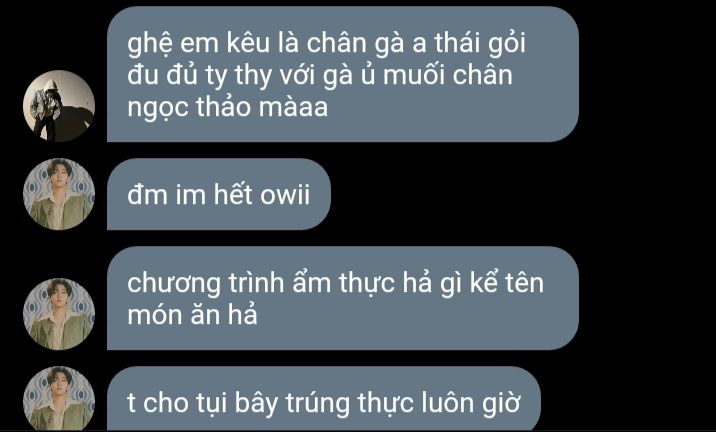Tap the avatar beside 'đm im hết owii'
The height and width of the screenshot is (432, 716).
59,194
